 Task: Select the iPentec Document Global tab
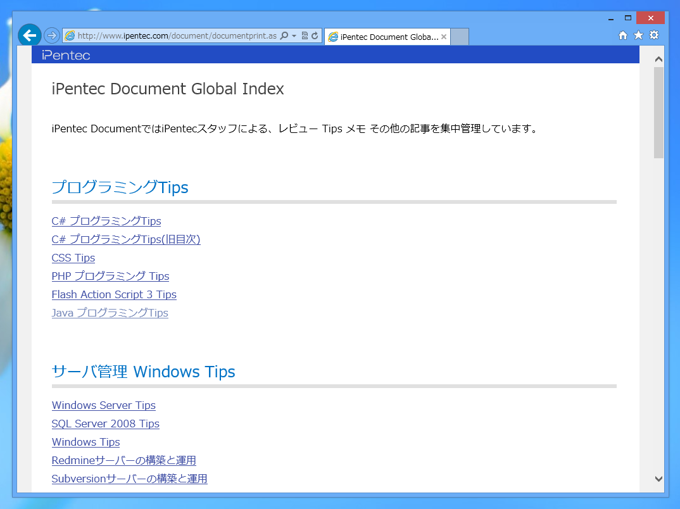point(387,37)
